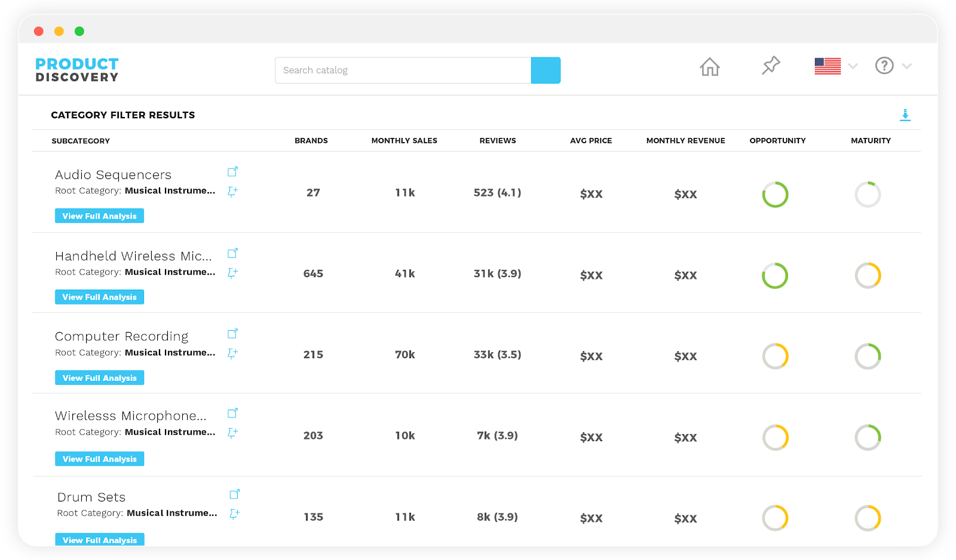Expand the help menu chevron

pyautogui.click(x=907, y=66)
